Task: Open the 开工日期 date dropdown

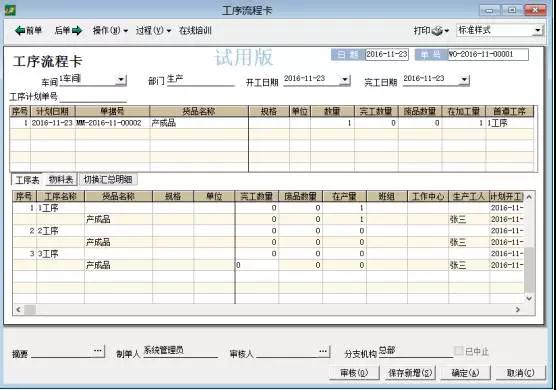Action: [x=345, y=79]
